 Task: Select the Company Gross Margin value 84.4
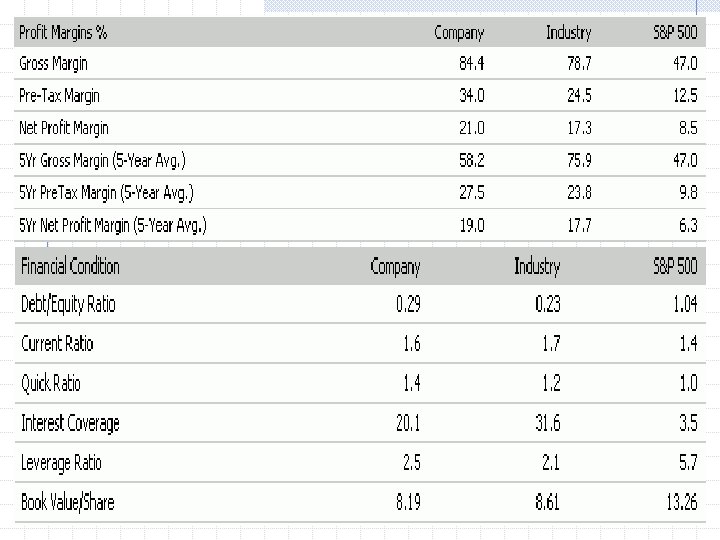coord(470,64)
